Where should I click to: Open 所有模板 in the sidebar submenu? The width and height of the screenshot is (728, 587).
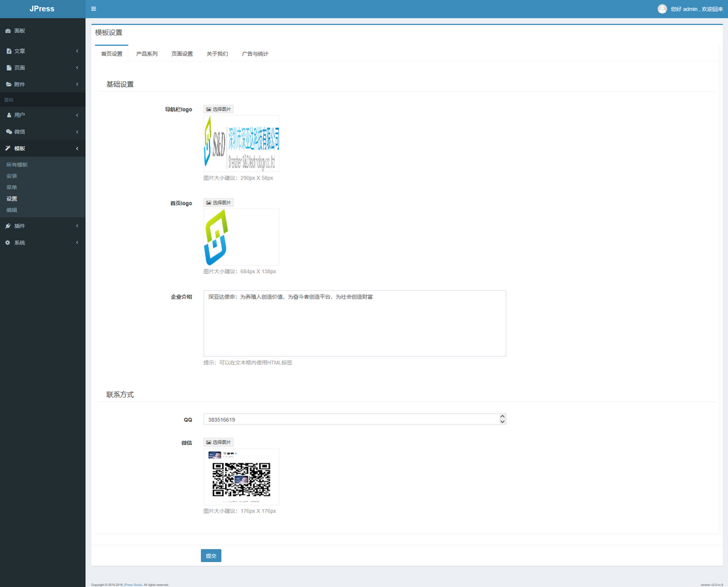coord(17,165)
